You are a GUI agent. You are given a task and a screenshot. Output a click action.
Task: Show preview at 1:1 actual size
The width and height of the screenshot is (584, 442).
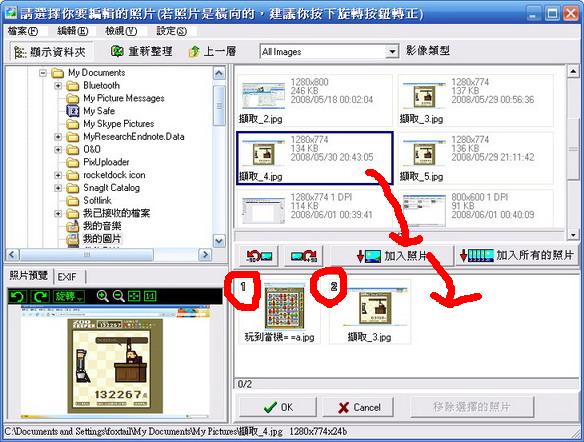tap(150, 296)
